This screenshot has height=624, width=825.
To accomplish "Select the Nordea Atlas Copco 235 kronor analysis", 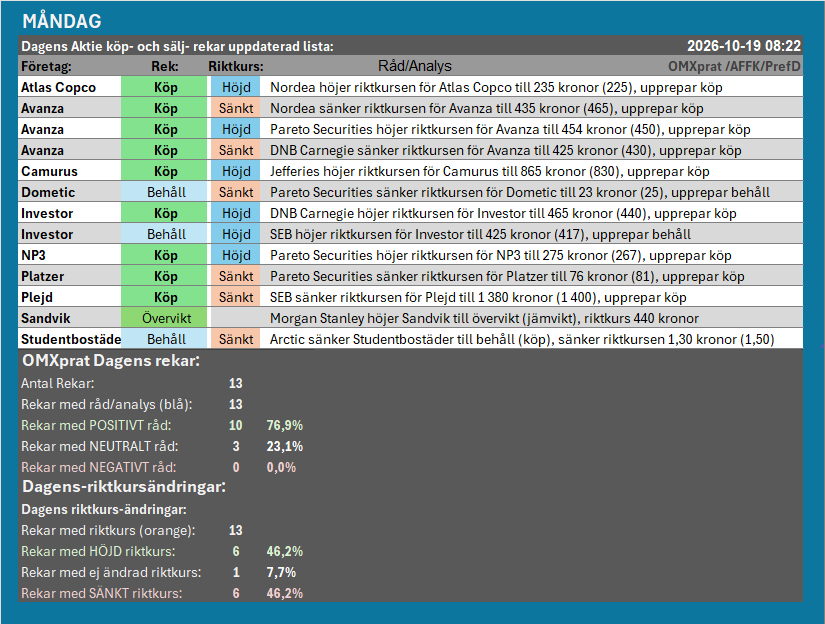I will [496, 87].
